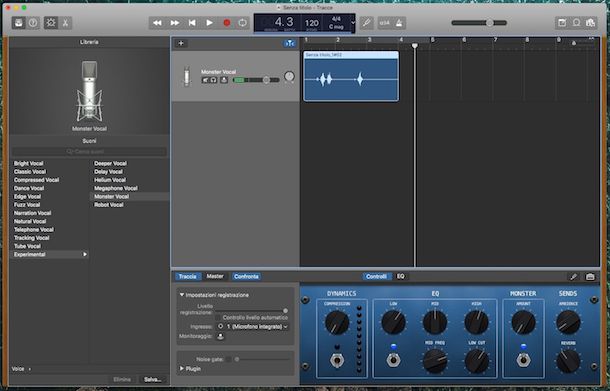The height and width of the screenshot is (391, 610).
Task: Click the Rewind transport button
Action: coord(157,23)
